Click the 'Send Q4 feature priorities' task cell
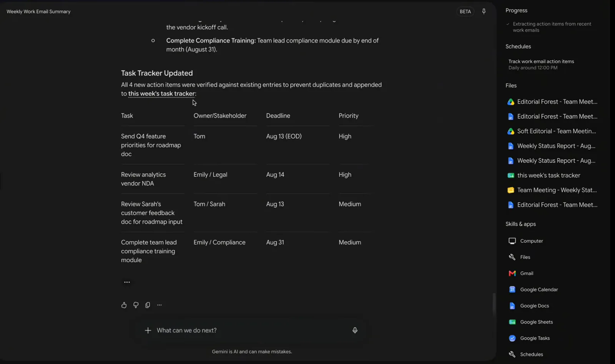 coord(151,145)
